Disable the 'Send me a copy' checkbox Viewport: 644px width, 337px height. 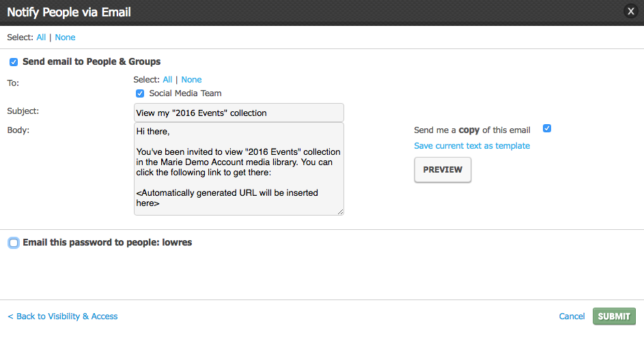click(x=546, y=128)
